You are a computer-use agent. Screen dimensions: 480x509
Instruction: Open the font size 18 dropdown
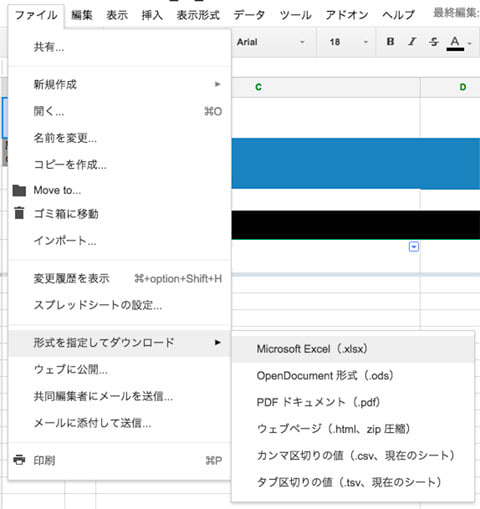click(x=348, y=42)
